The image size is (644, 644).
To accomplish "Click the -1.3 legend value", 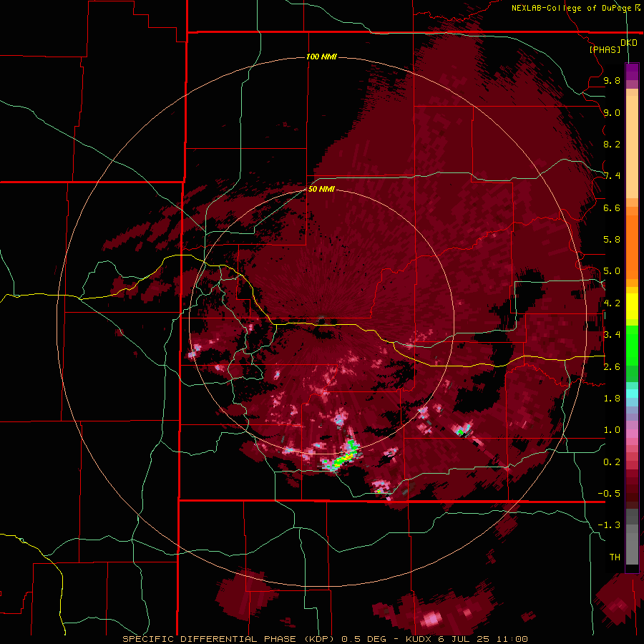I will coord(609,525).
